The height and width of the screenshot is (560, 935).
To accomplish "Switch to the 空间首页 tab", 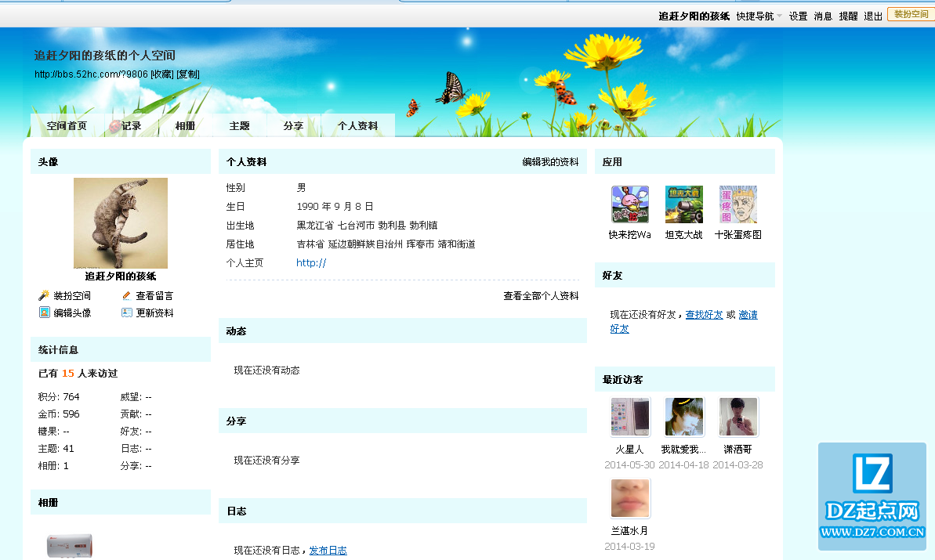I will tap(67, 126).
